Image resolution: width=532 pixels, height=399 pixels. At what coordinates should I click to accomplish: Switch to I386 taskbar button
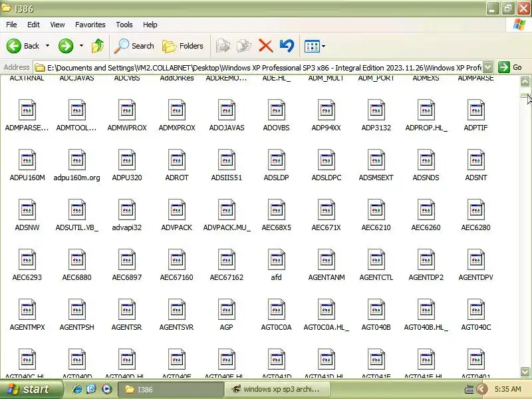click(x=171, y=390)
